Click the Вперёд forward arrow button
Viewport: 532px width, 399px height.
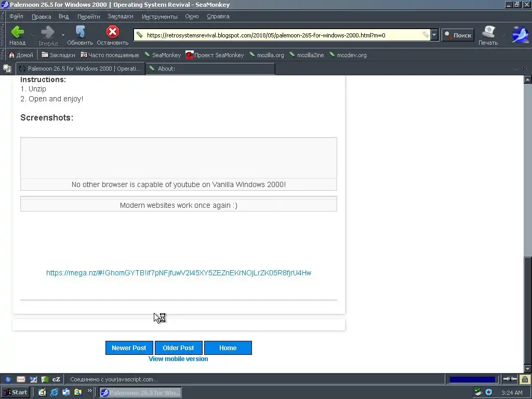point(48,35)
